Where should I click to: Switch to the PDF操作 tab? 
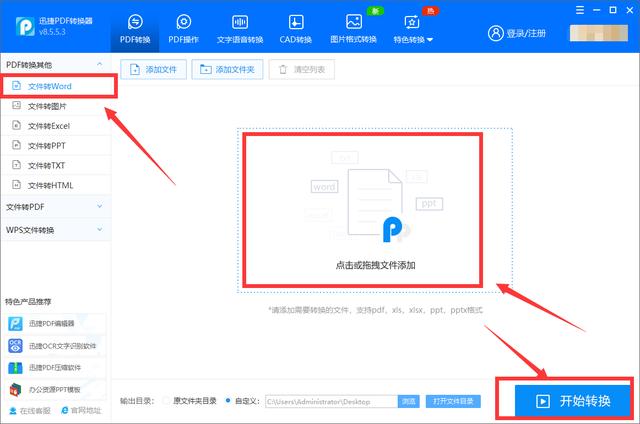tap(184, 29)
